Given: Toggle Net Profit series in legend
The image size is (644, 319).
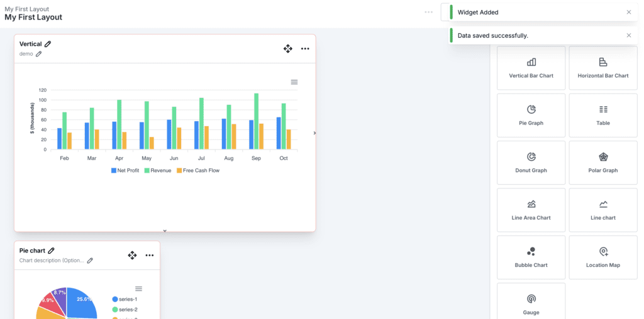Looking at the screenshot, I should (x=125, y=170).
